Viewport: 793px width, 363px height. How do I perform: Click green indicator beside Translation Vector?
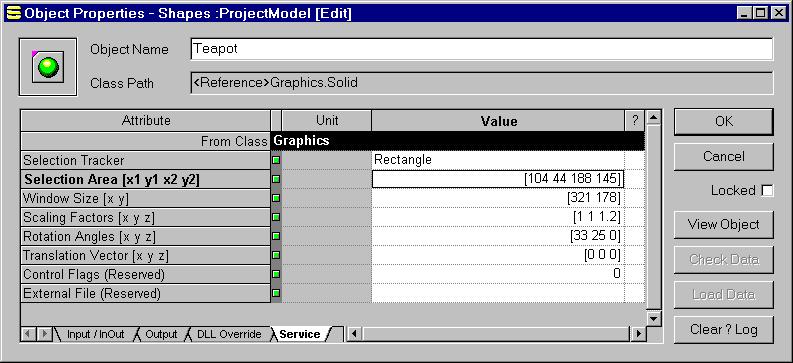click(x=276, y=255)
